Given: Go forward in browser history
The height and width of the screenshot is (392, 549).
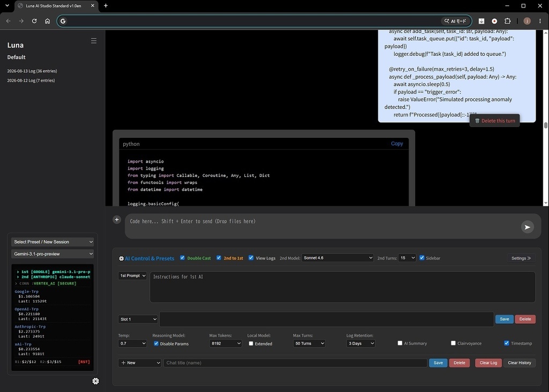Looking at the screenshot, I should coord(21,21).
